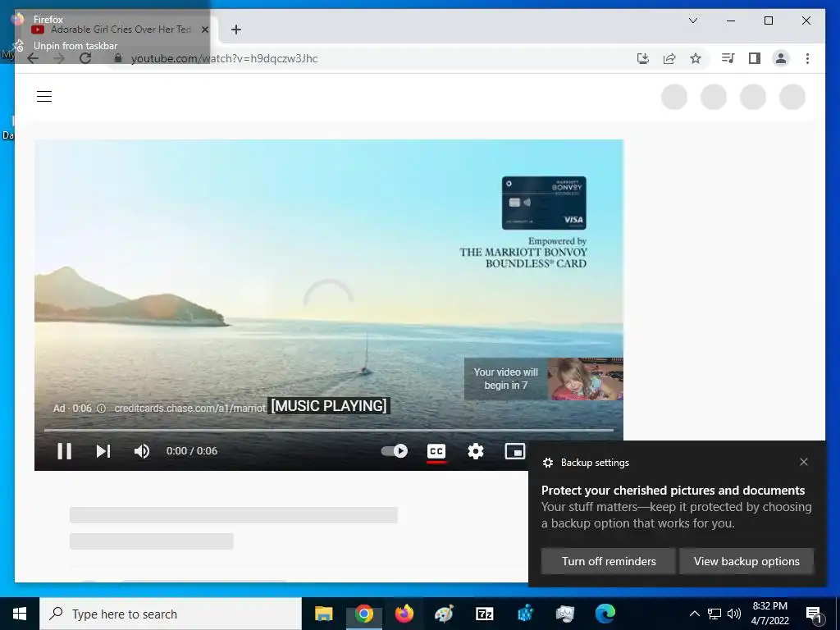Click the taskbar search box
Screen dimensions: 840x630
[171, 614]
